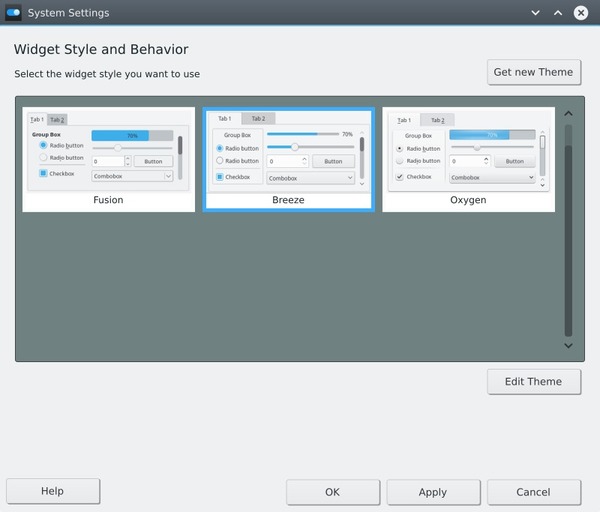Viewport: 600px width, 512px height.
Task: Click the Get new Theme button
Action: [x=534, y=72]
